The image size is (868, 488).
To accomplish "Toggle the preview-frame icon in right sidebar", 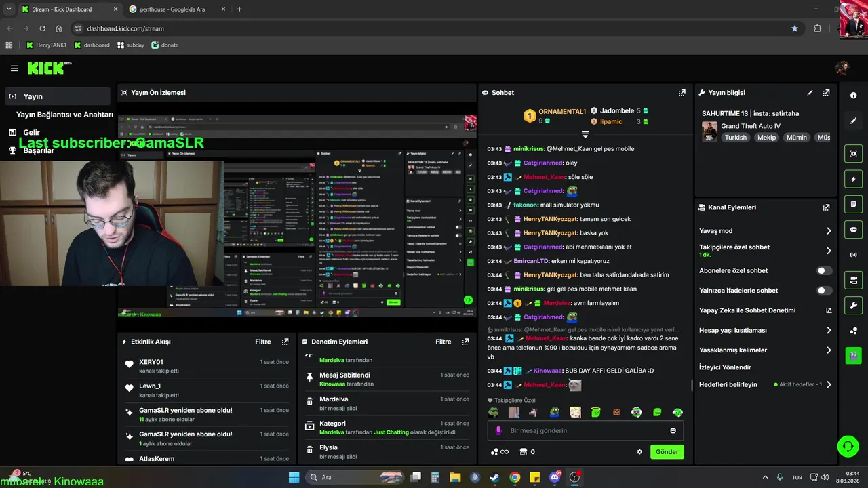I will coord(853,154).
